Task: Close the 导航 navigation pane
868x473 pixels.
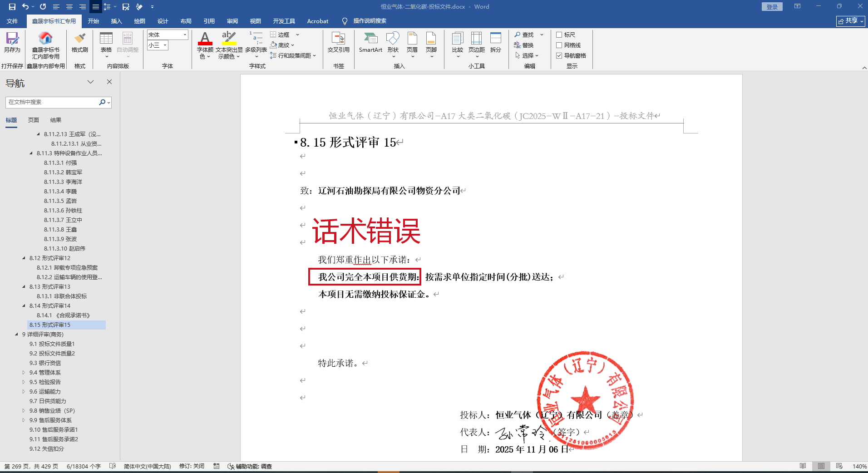Action: pyautogui.click(x=109, y=82)
